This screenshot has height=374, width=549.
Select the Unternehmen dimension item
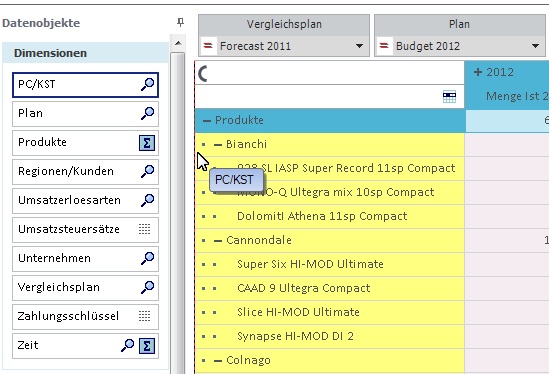point(85,259)
